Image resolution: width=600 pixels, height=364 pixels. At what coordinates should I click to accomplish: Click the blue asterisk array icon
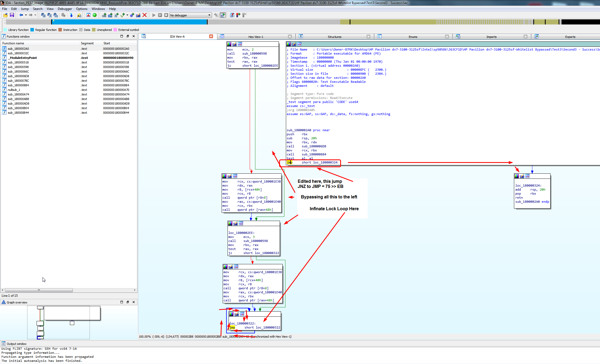(132, 15)
